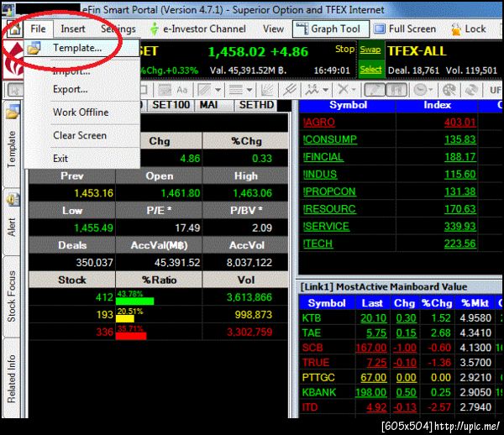Select the pitchfork parallel lines tool

click(x=289, y=91)
